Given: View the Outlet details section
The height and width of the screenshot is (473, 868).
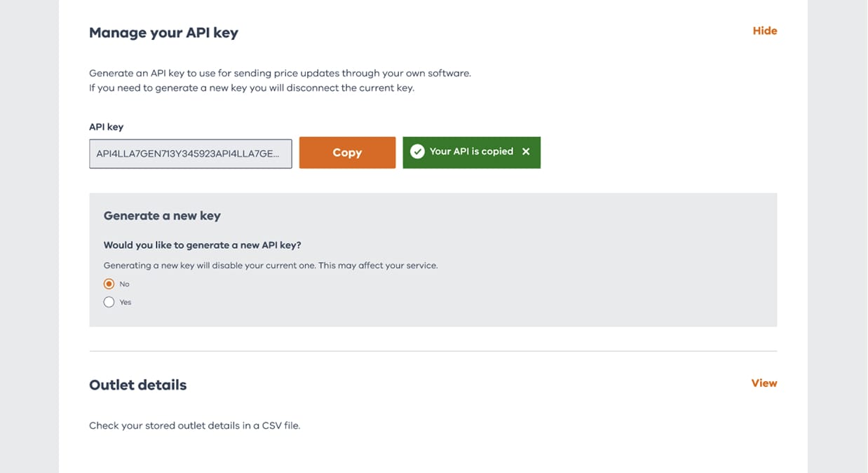Looking at the screenshot, I should click(x=764, y=383).
